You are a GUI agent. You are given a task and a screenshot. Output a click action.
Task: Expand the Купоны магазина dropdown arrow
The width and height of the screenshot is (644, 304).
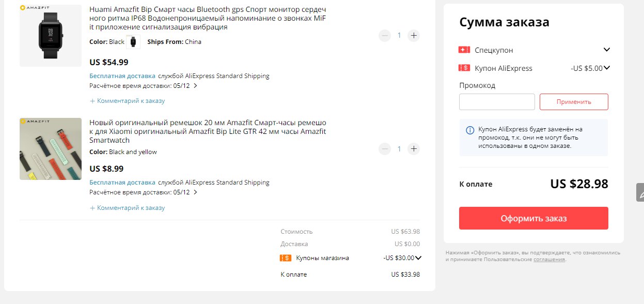(x=418, y=258)
